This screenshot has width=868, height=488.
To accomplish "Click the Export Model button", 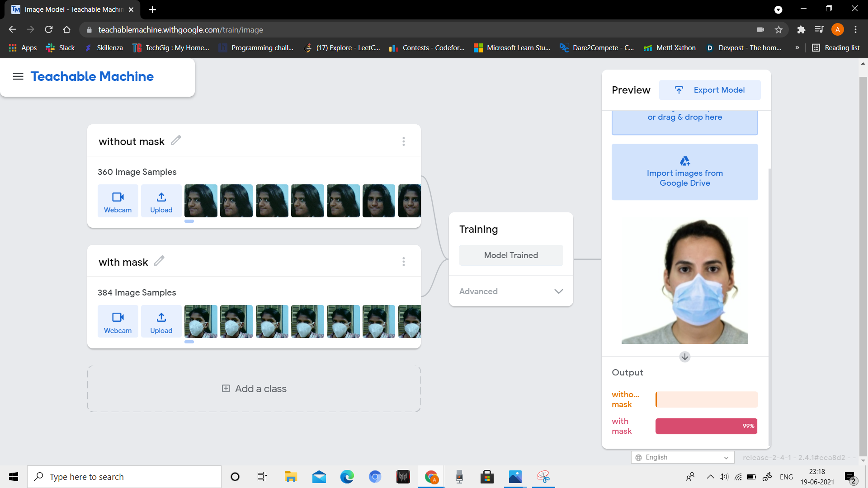I will click(x=710, y=90).
